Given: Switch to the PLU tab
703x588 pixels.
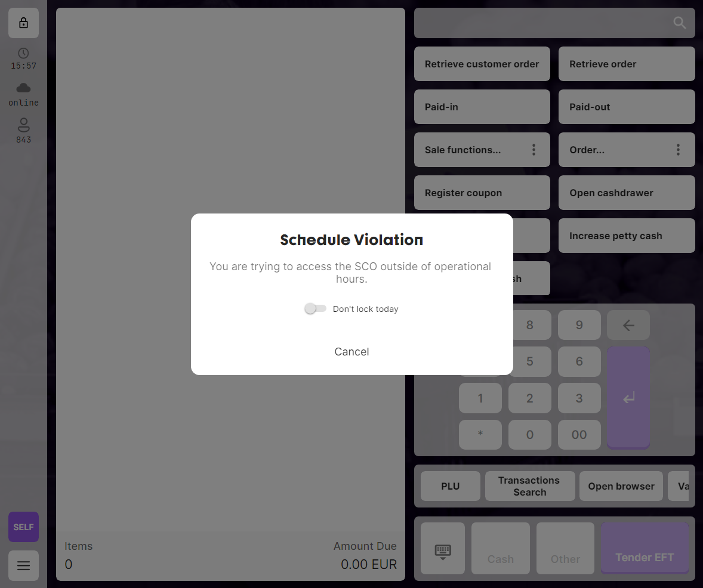Looking at the screenshot, I should [450, 486].
